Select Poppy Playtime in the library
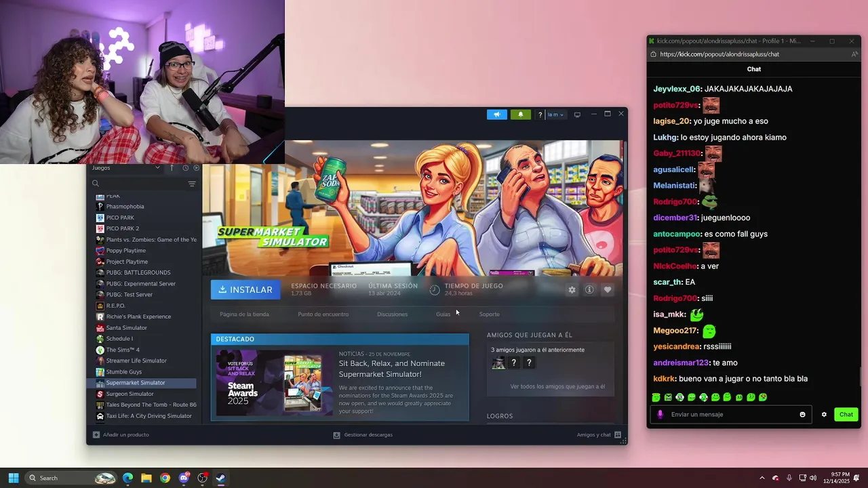The height and width of the screenshot is (488, 868). [125, 250]
